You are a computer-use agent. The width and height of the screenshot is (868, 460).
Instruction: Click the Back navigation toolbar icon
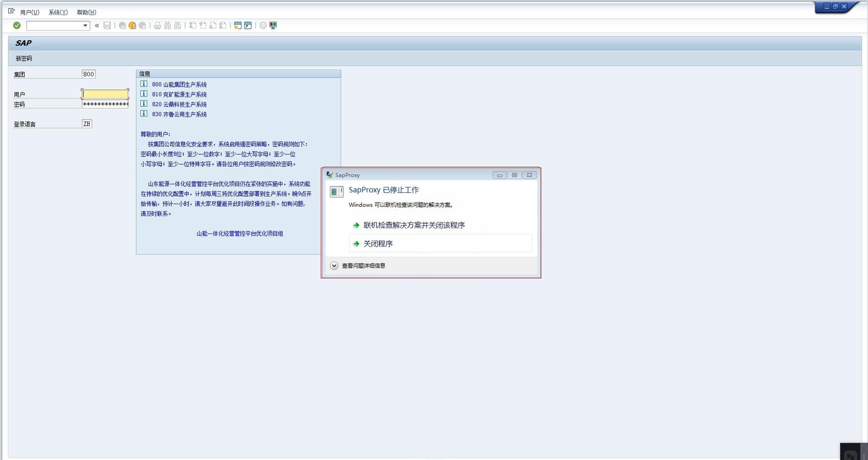click(x=122, y=25)
